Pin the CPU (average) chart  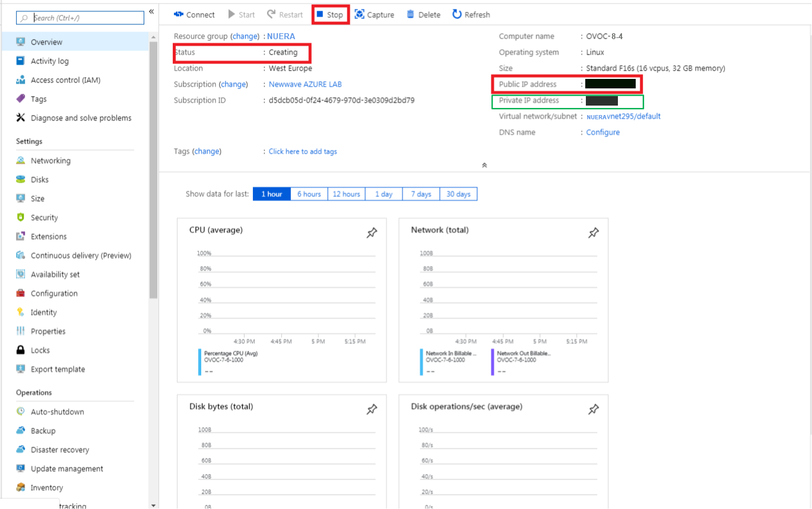coord(372,233)
